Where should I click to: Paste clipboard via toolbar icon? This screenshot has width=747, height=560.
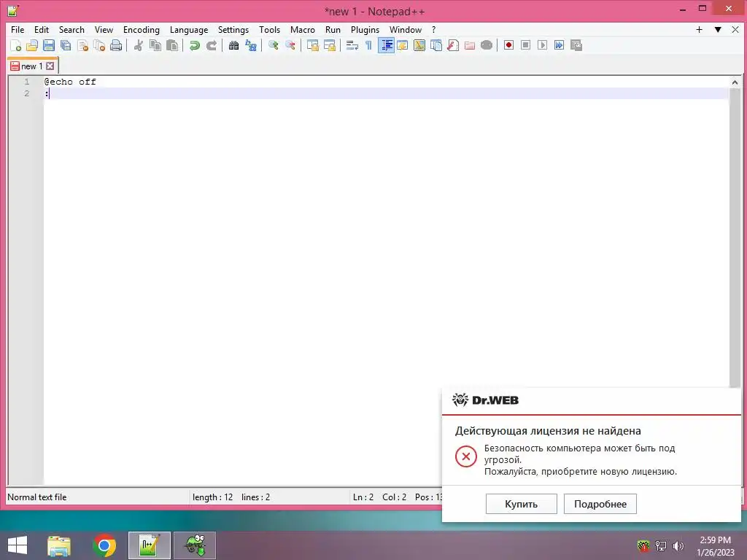tap(172, 45)
